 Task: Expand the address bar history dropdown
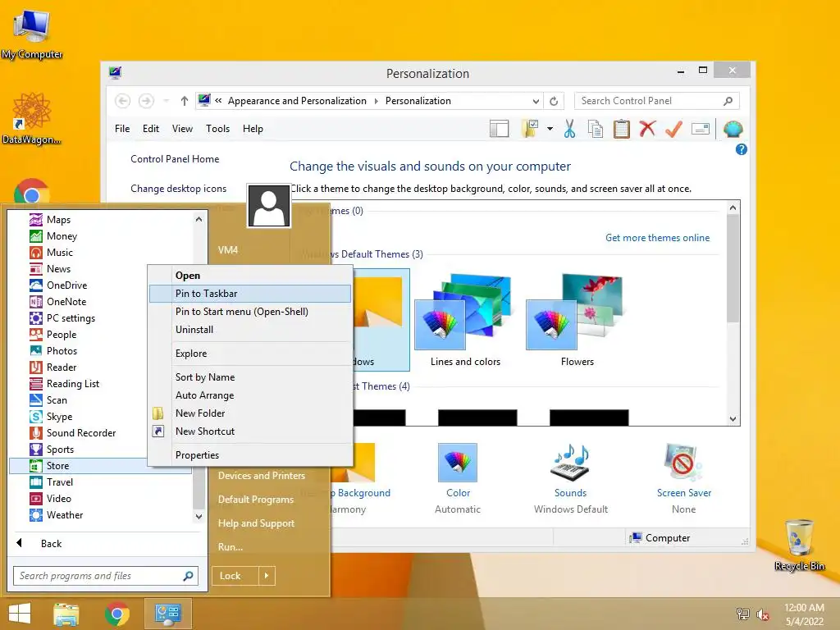click(536, 101)
